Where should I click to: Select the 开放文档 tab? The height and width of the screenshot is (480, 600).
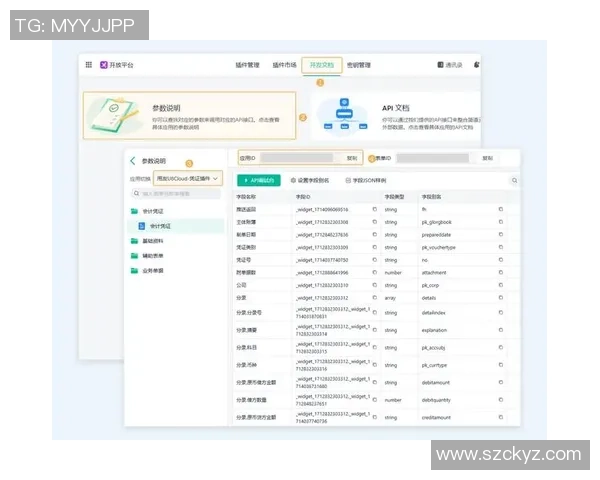click(x=322, y=65)
